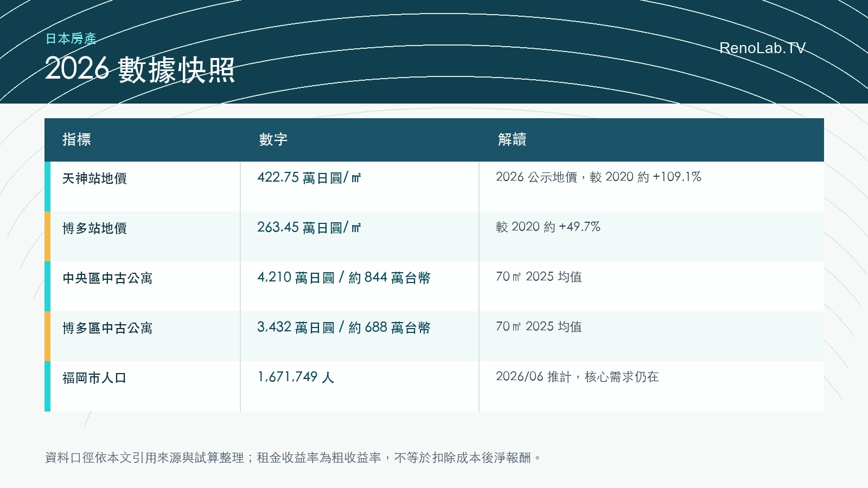Click the '2026/06 推計，核心需求仍在' note

[577, 376]
